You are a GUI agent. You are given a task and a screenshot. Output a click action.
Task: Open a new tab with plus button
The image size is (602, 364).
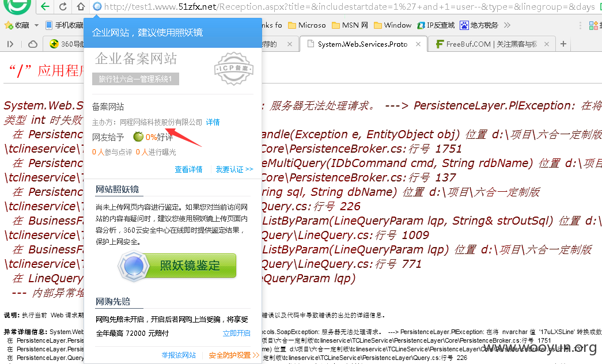click(563, 44)
